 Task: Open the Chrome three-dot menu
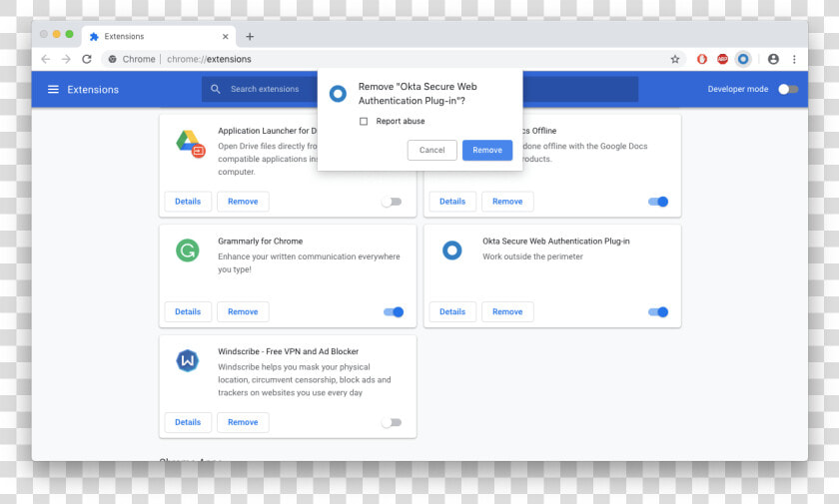point(795,59)
